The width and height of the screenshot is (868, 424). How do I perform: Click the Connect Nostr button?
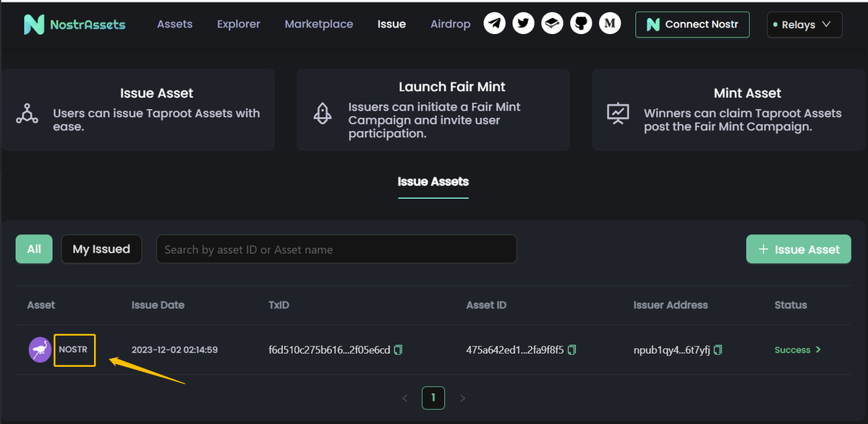(x=692, y=24)
